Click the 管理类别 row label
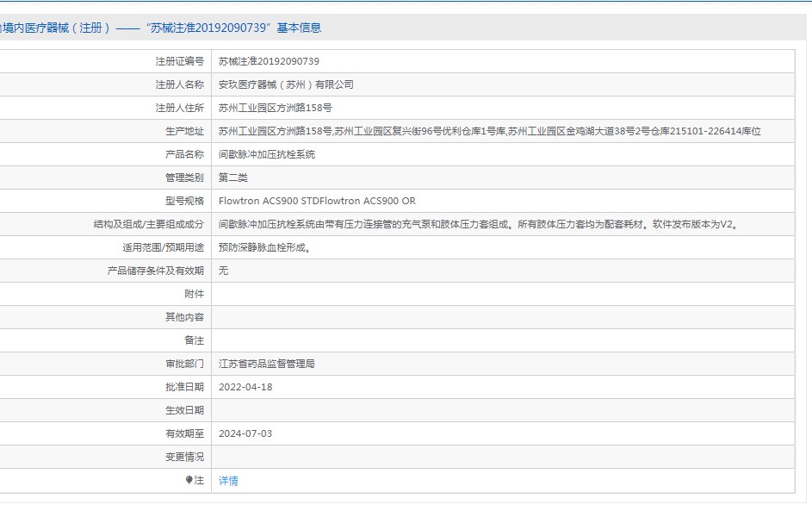The height and width of the screenshot is (511, 812). pyautogui.click(x=184, y=178)
